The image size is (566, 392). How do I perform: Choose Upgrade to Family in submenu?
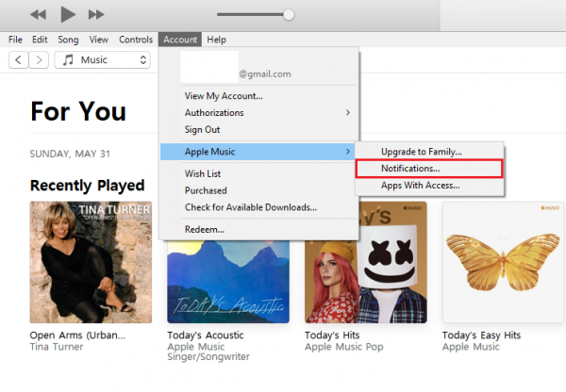click(429, 152)
